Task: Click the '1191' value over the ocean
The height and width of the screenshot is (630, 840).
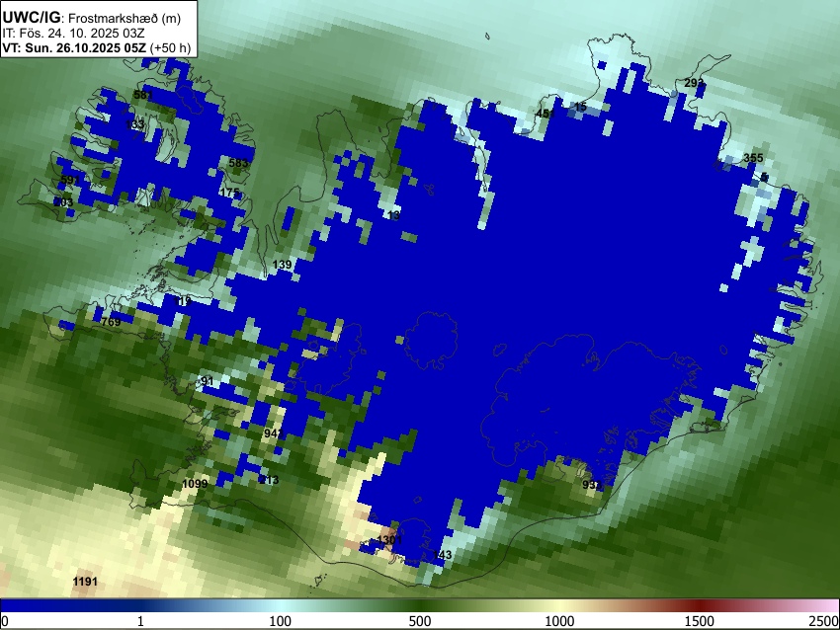Action: 85,582
